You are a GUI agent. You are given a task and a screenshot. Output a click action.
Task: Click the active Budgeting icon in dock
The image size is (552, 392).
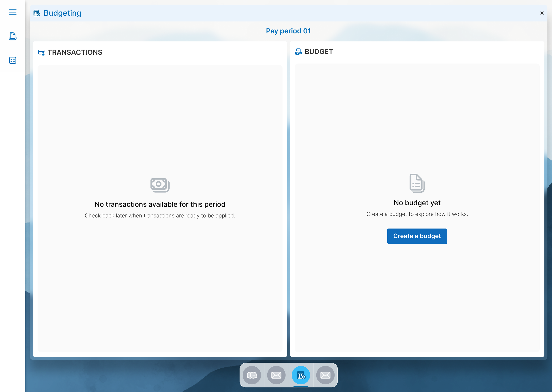pos(301,375)
